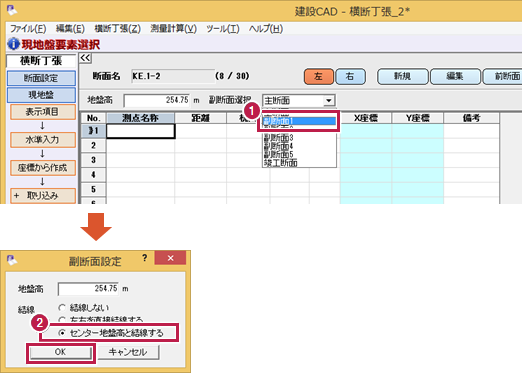Screen dimensions: 522x373
Task: Click the 建設CAD application icon in title bar
Action: click(12, 10)
